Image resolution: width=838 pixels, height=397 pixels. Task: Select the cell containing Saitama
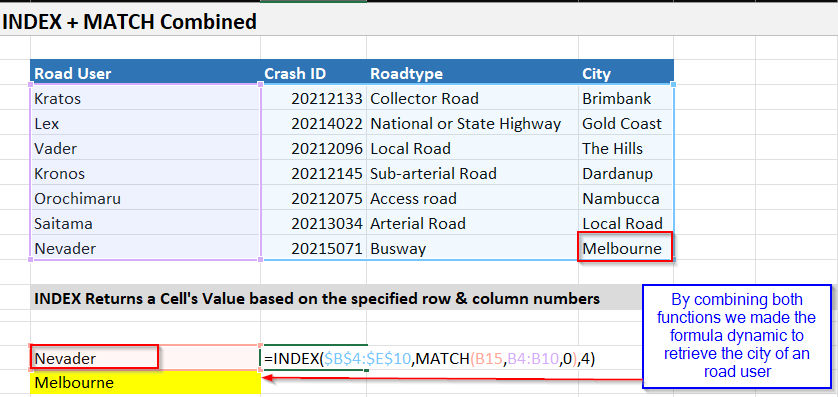(x=145, y=223)
